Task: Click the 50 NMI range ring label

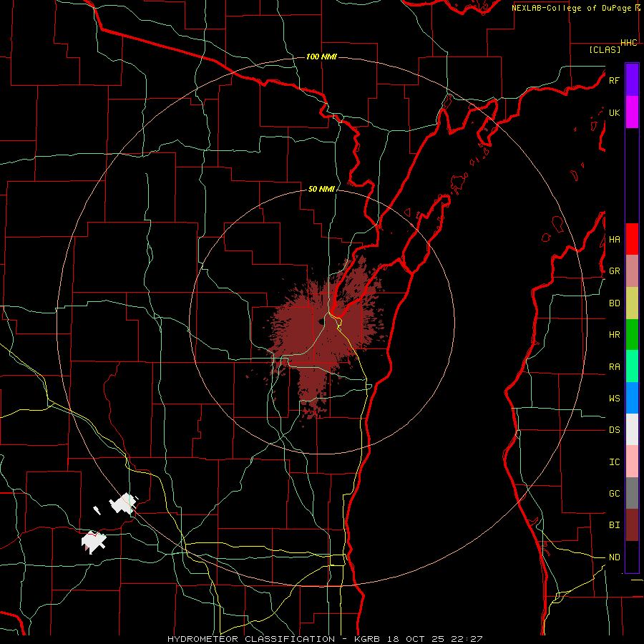Action: pos(321,190)
